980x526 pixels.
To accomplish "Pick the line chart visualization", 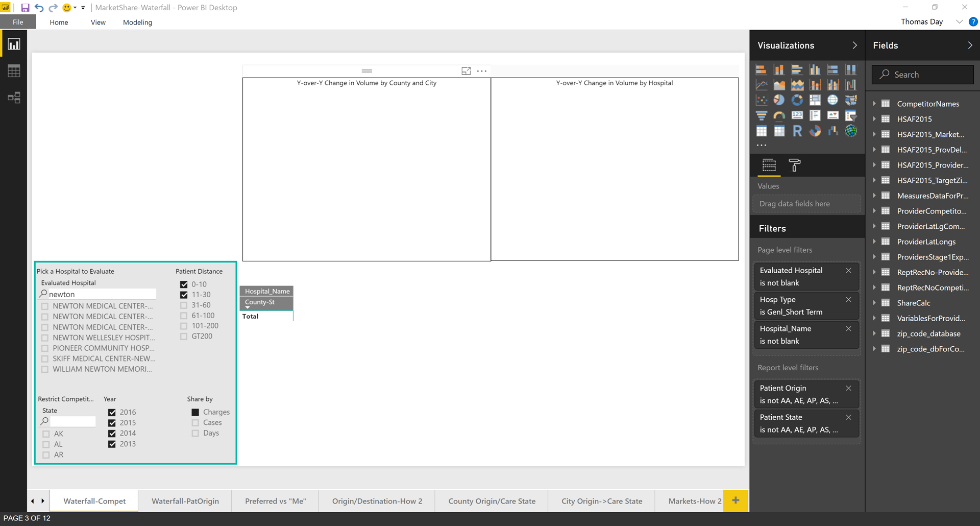I will [761, 85].
